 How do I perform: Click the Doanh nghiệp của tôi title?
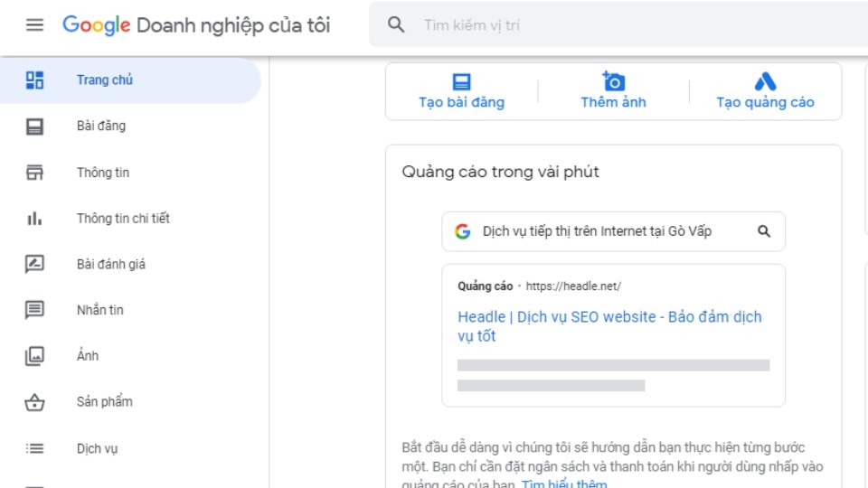coord(233,25)
